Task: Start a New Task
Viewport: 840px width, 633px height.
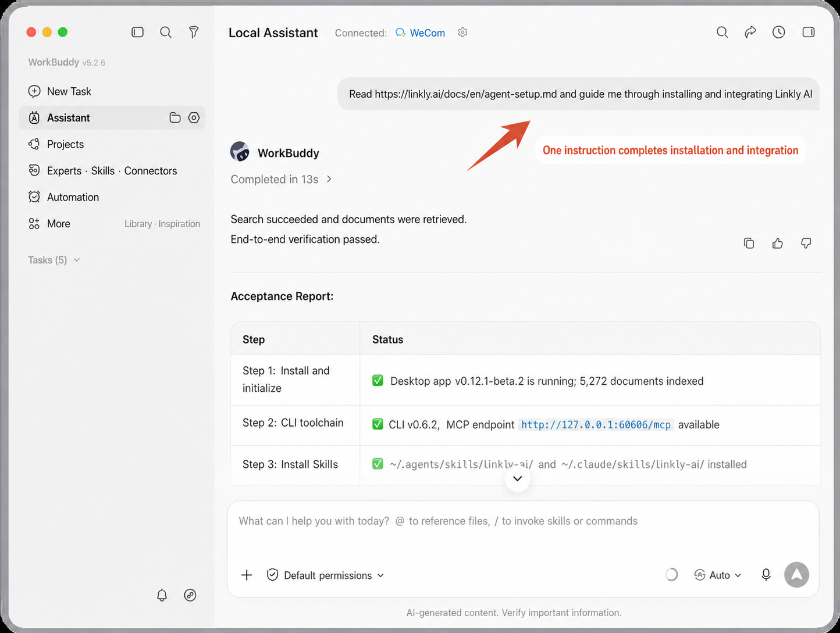Action: [60, 91]
